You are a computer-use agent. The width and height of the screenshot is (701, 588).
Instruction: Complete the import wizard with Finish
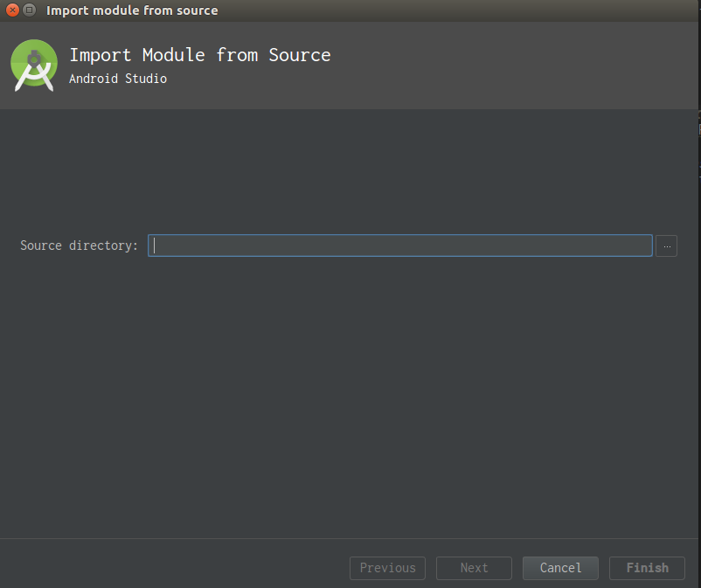click(x=647, y=568)
